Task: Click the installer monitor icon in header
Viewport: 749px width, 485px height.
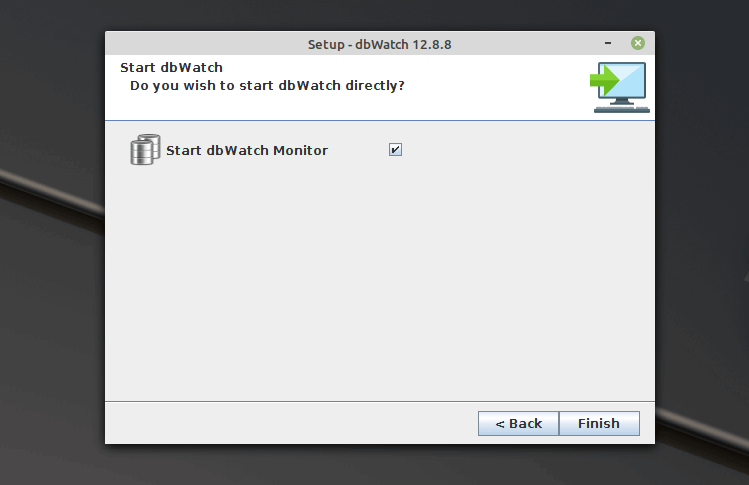Action: click(x=620, y=87)
